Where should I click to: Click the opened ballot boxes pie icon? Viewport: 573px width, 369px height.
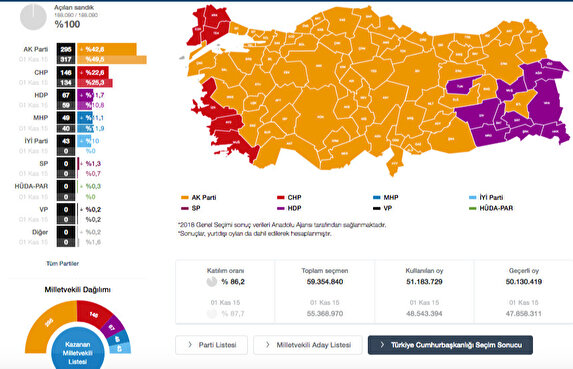(33, 17)
